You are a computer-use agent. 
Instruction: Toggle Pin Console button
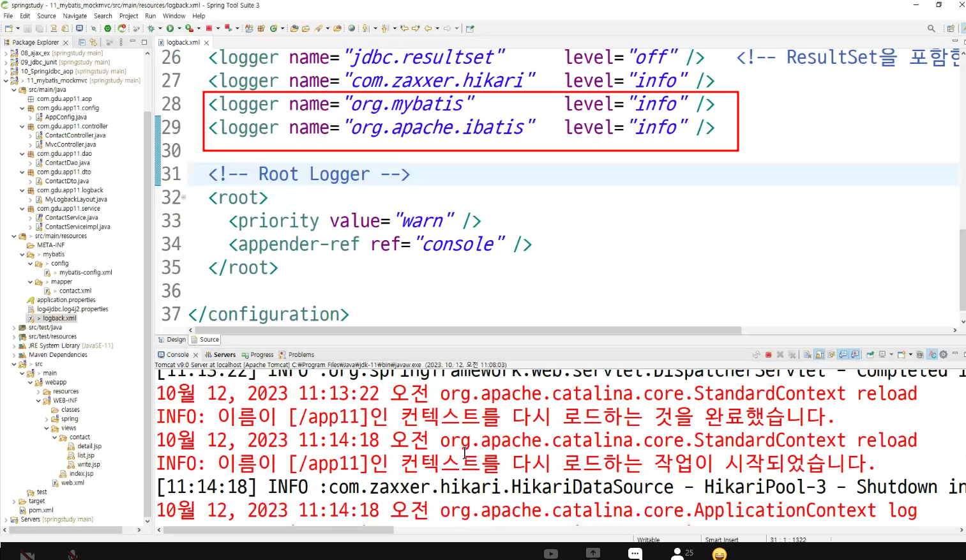tap(870, 354)
